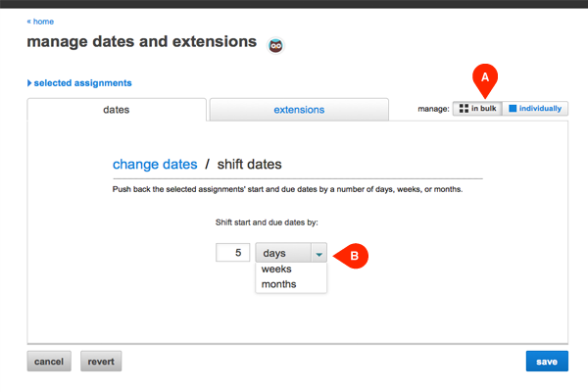Click the currently selected days value

(280, 253)
